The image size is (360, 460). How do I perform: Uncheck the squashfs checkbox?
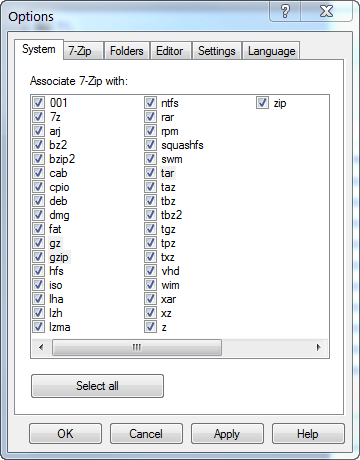150,145
